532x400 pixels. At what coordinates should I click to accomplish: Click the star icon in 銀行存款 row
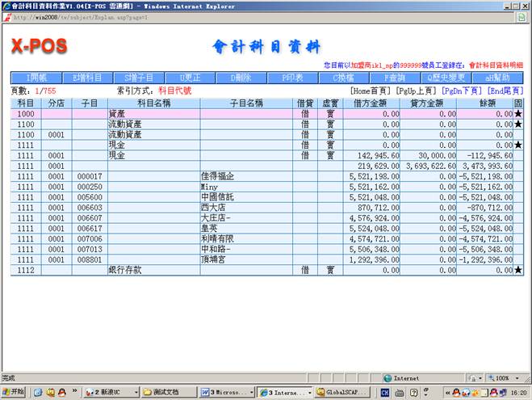(518, 271)
